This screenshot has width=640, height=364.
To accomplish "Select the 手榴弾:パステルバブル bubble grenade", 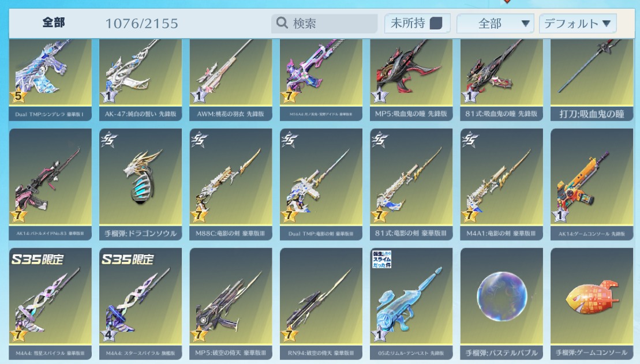I will click(501, 303).
